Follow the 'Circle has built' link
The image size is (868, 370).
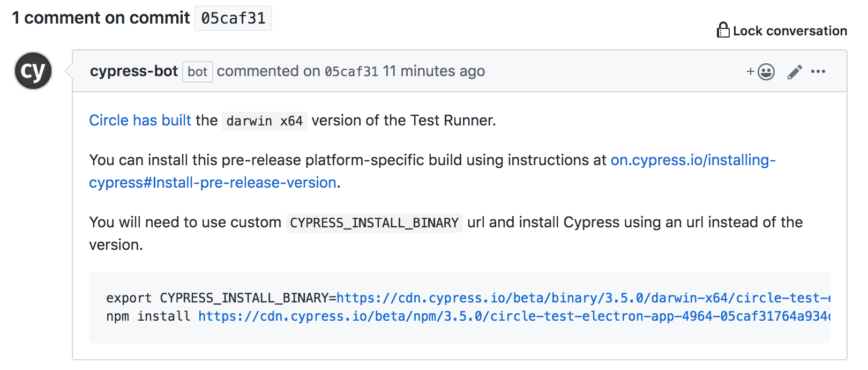(140, 120)
